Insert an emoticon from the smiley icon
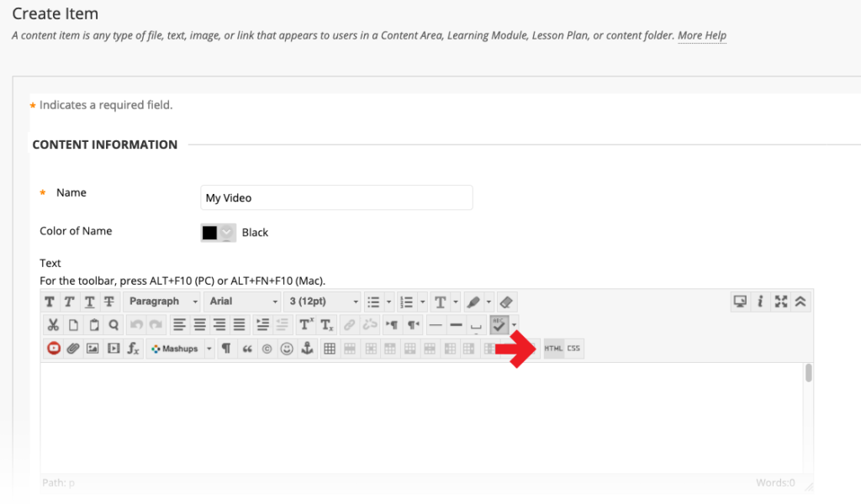The image size is (861, 504). coord(287,349)
